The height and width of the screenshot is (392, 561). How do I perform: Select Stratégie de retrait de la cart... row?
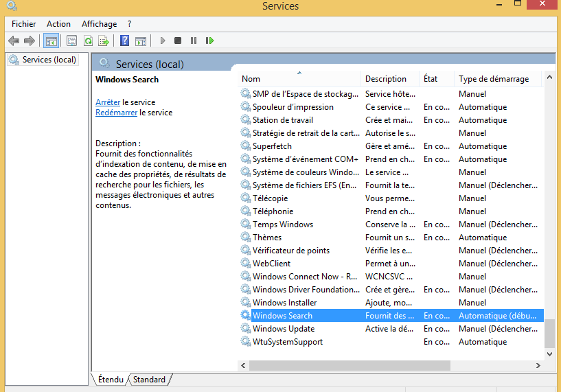[x=391, y=132]
